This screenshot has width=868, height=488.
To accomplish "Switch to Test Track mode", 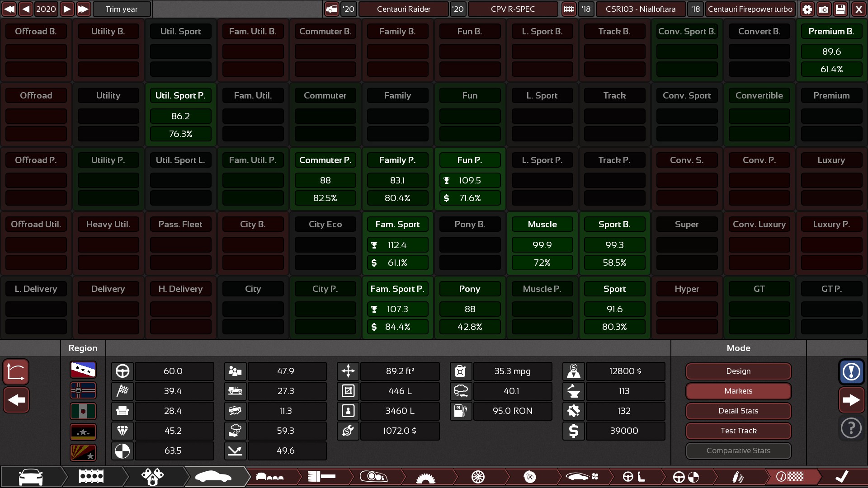I will tap(738, 431).
